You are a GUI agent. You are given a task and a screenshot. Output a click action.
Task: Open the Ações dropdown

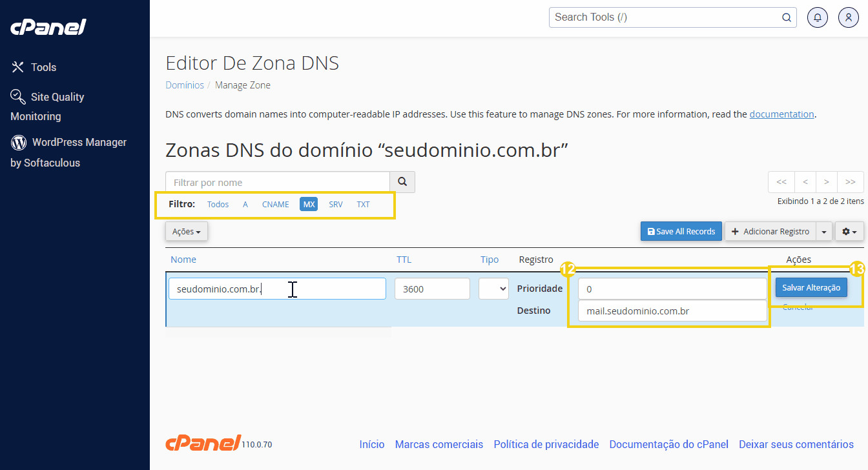pyautogui.click(x=187, y=231)
